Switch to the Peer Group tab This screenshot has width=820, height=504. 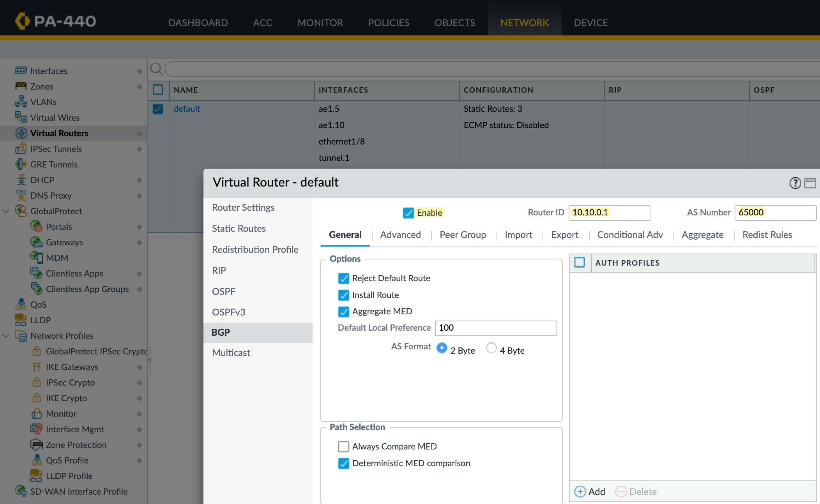tap(463, 235)
